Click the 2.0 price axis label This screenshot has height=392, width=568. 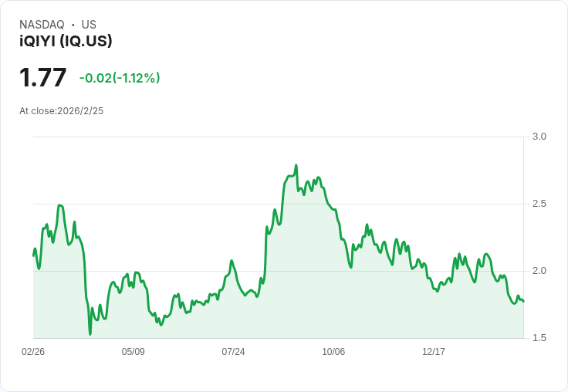coord(539,271)
